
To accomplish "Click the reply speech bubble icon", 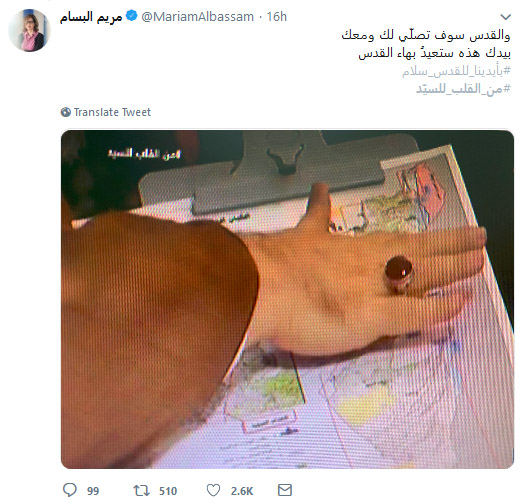I will click(x=70, y=490).
